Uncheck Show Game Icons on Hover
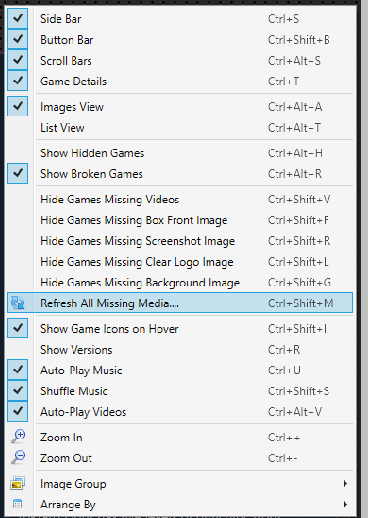368x518 pixels. pos(17,329)
